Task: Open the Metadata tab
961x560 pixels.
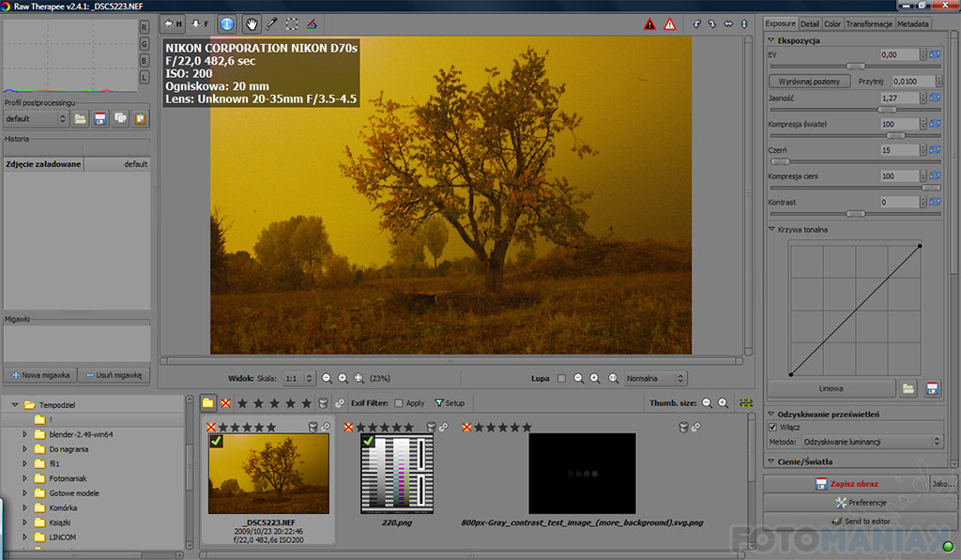Action: click(913, 23)
